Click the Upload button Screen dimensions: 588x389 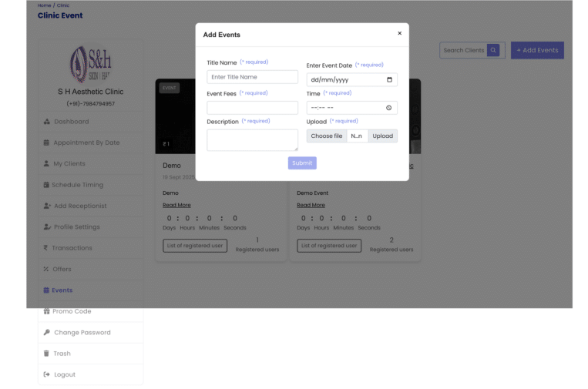coord(382,136)
